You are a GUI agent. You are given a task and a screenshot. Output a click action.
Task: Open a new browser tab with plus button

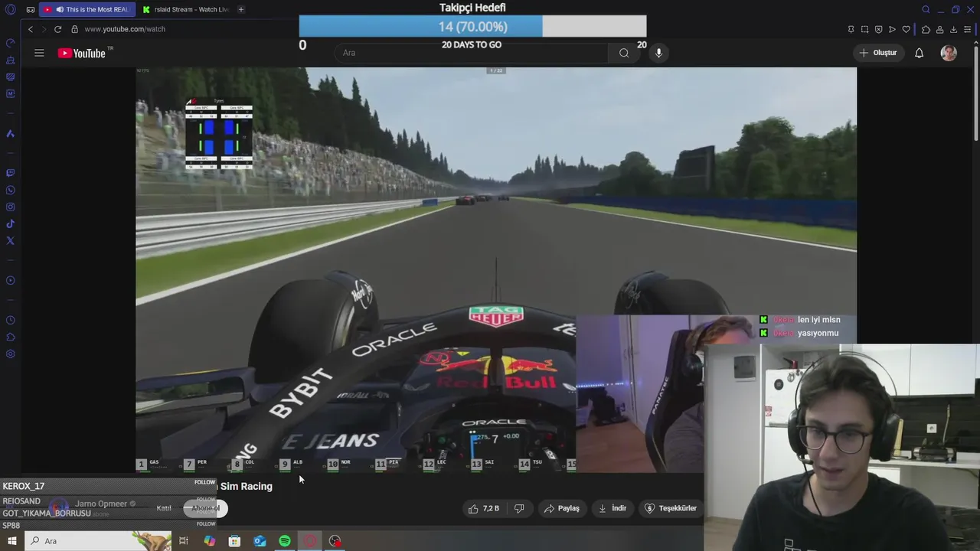pos(241,10)
